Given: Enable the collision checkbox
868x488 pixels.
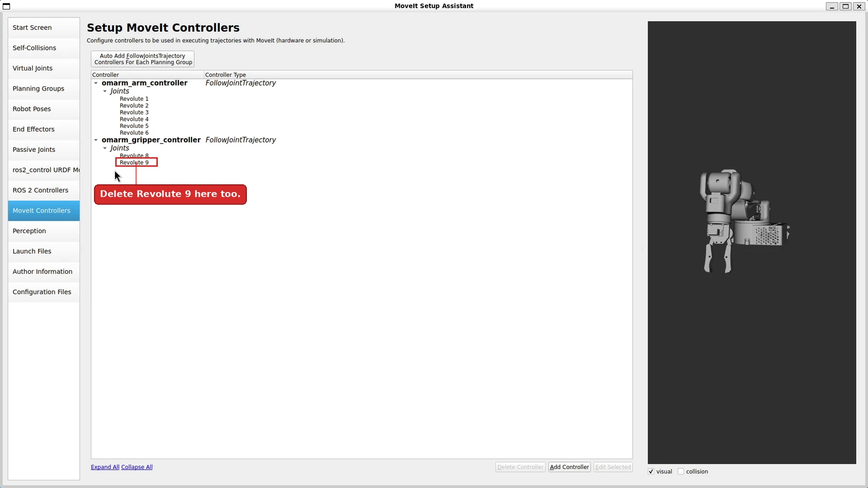Looking at the screenshot, I should (x=681, y=472).
